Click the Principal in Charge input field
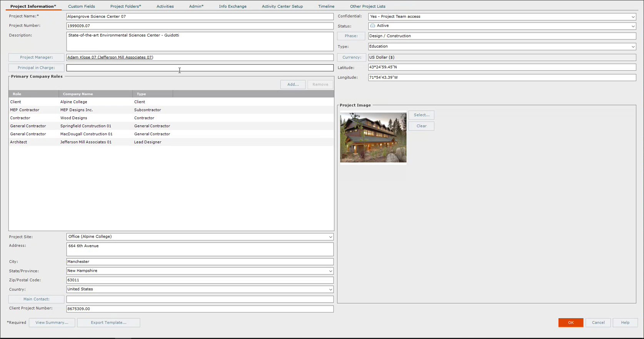644x339 pixels. [200, 68]
